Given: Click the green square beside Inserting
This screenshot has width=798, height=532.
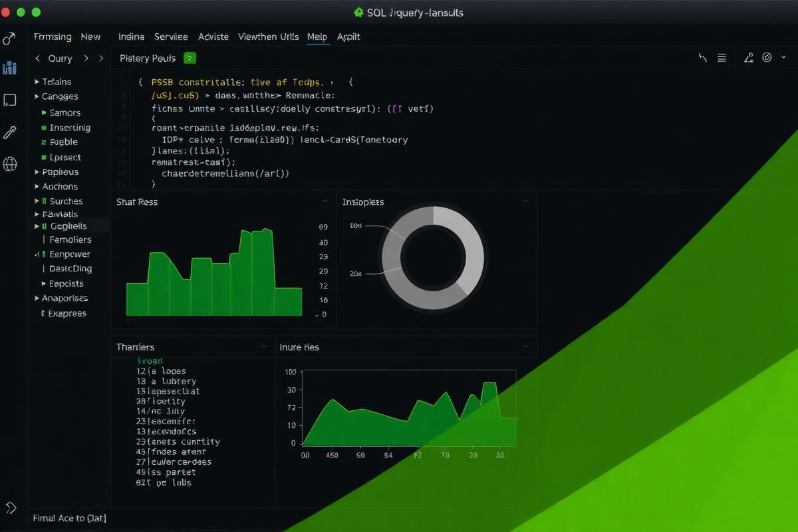Looking at the screenshot, I should click(44, 128).
